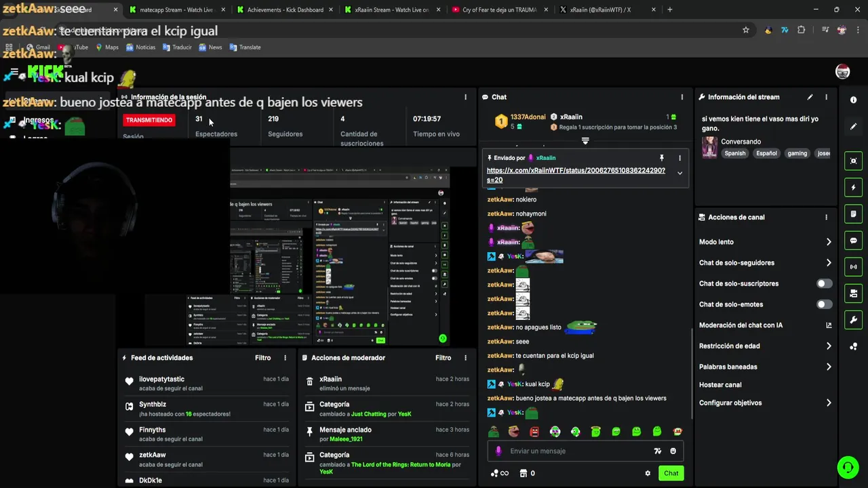Open Filtro in Feed de actividades
Image resolution: width=868 pixels, height=488 pixels.
pyautogui.click(x=263, y=358)
